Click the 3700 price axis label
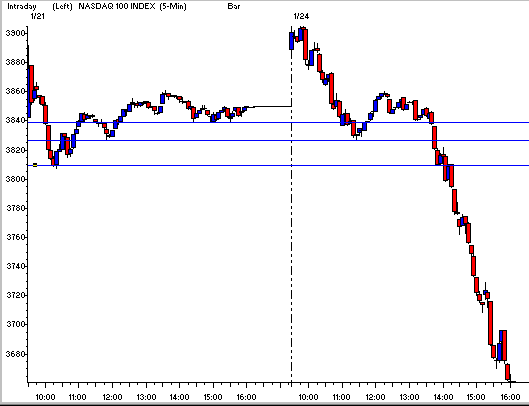Image resolution: width=529 pixels, height=406 pixels. [x=15, y=324]
